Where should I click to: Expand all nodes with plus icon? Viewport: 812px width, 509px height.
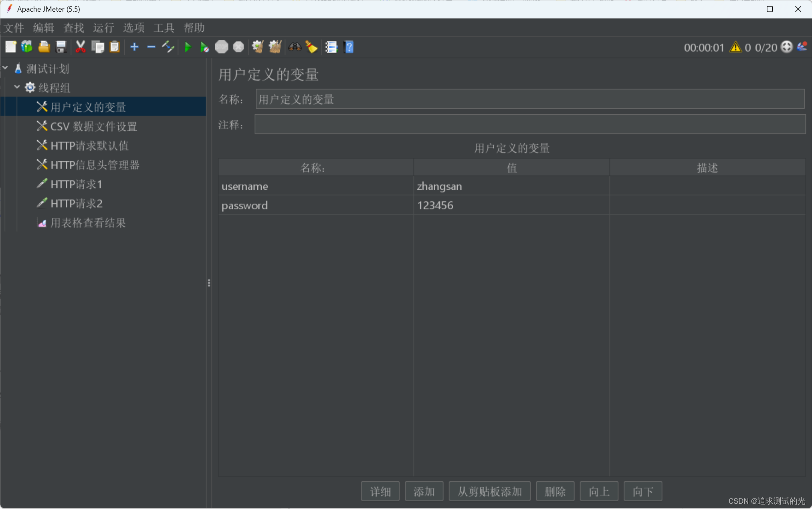click(134, 47)
